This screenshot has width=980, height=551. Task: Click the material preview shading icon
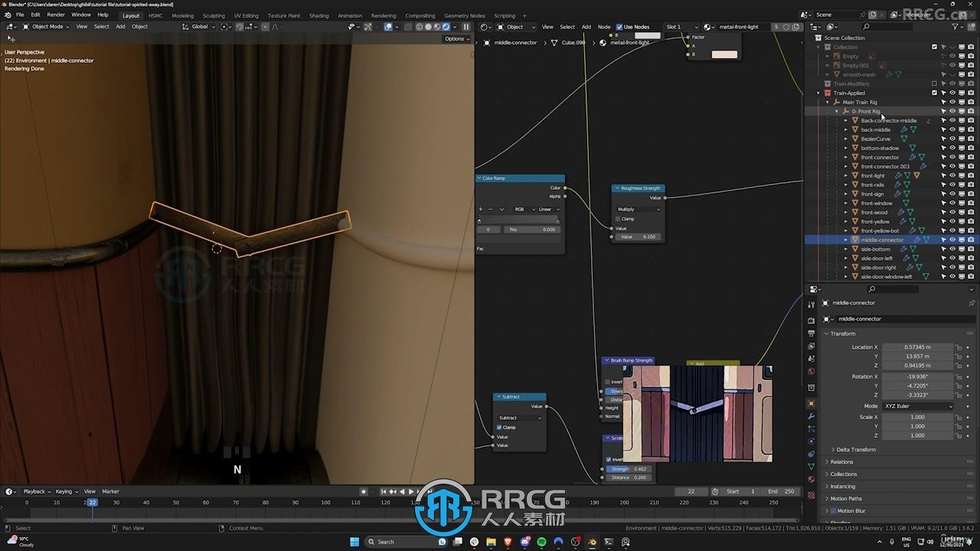(x=437, y=27)
